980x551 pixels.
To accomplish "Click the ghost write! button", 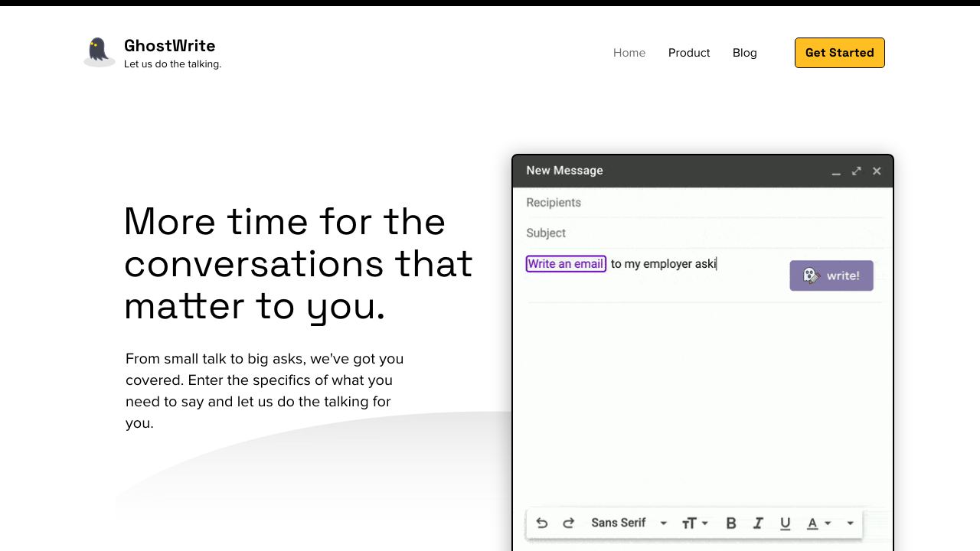I will (831, 275).
